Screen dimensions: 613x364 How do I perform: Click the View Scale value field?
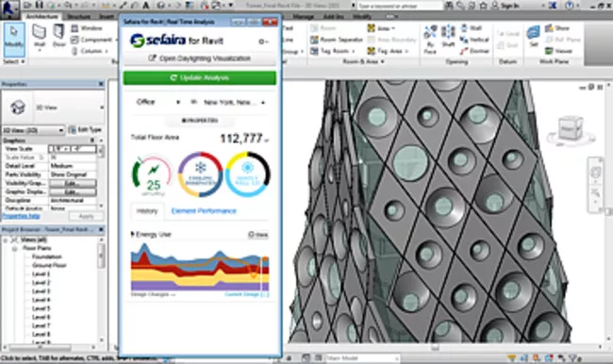pos(73,149)
